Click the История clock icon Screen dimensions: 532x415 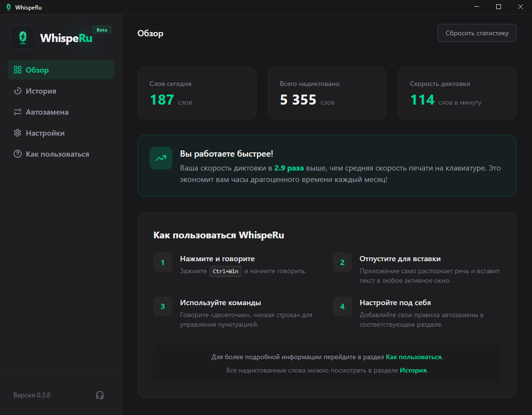coord(18,91)
